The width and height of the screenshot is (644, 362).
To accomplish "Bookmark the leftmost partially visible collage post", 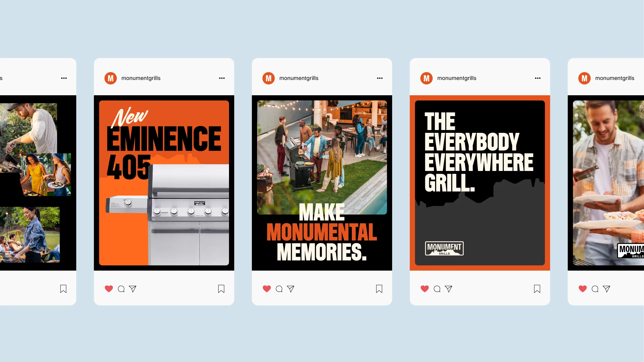I will coord(63,289).
